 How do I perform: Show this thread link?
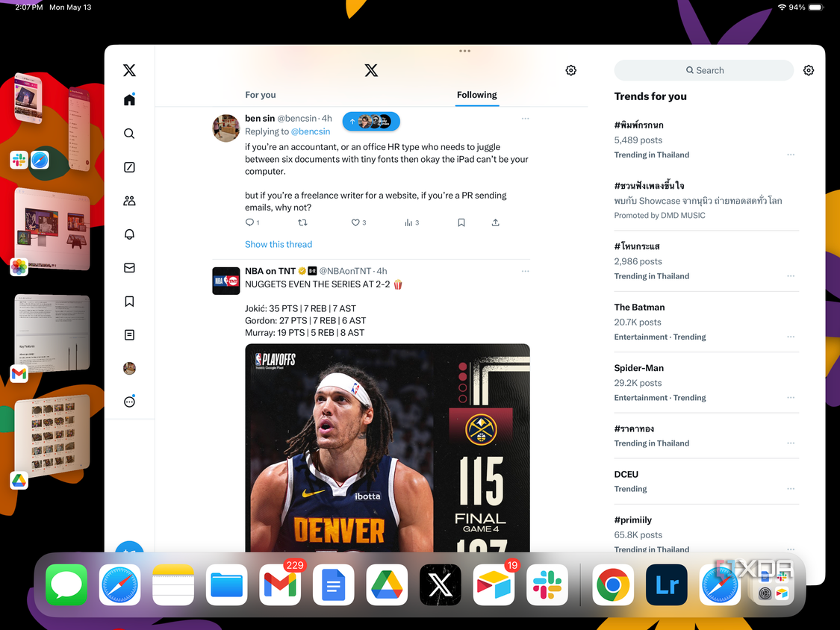tap(278, 244)
